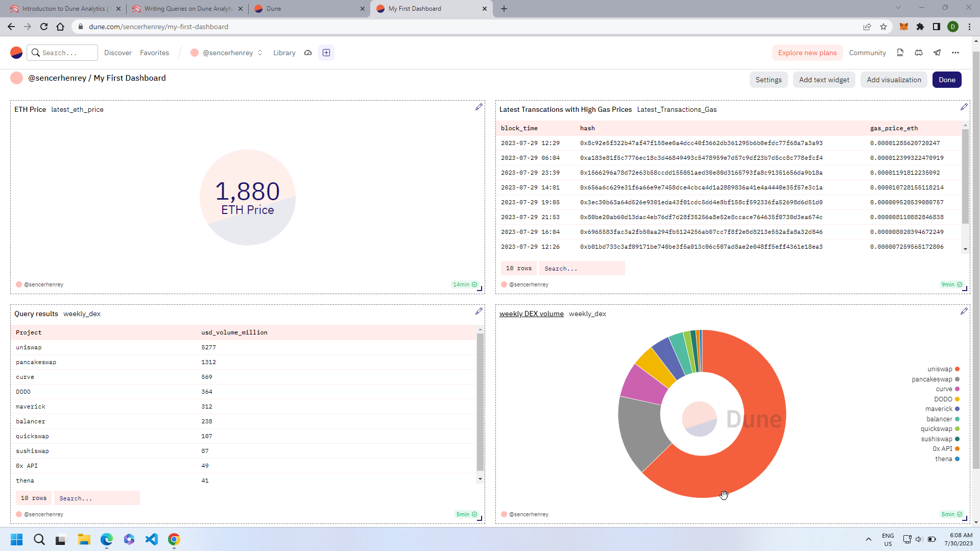Click Add text widget button
The width and height of the screenshot is (980, 551).
point(824,80)
